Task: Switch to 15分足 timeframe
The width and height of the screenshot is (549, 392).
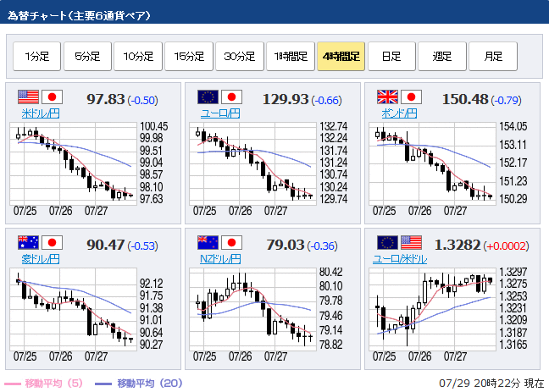Action: pyautogui.click(x=189, y=57)
